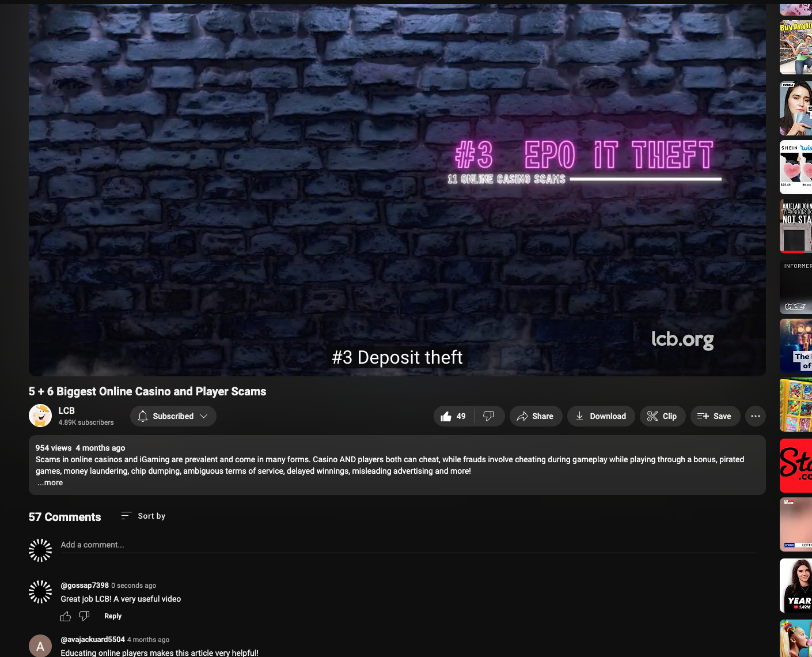The width and height of the screenshot is (812, 657).
Task: Click the Add a comment field
Action: 408,545
